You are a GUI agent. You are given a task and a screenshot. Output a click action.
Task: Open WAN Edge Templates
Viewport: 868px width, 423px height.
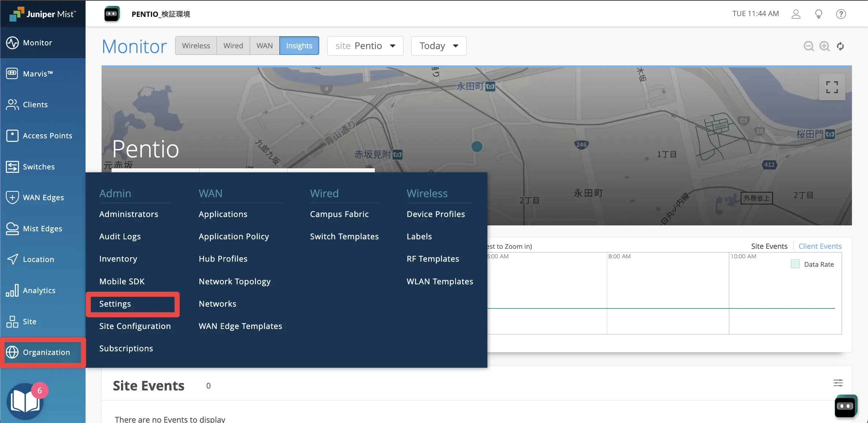241,326
